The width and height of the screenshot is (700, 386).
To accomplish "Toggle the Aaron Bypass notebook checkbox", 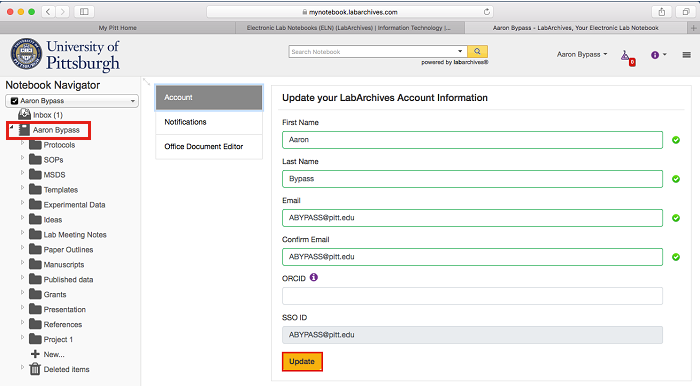I will click(x=14, y=101).
